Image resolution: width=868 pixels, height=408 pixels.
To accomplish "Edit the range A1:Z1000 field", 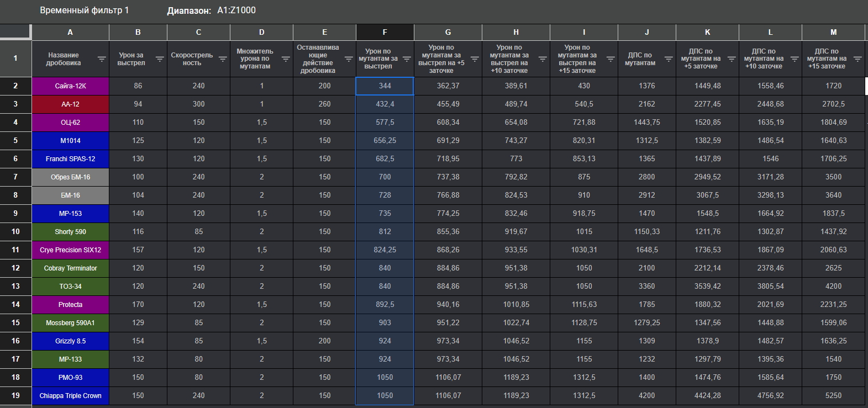I will coord(236,10).
